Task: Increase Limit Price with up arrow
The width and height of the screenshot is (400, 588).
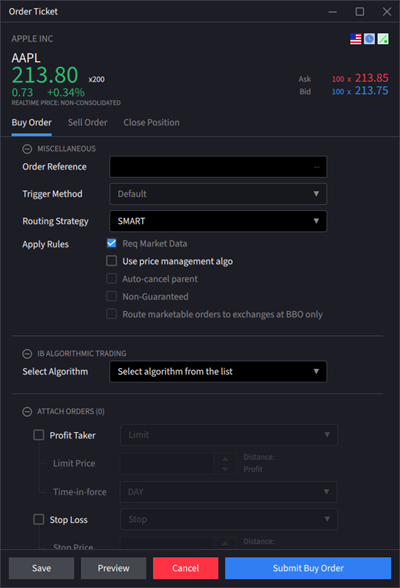Action: click(225, 459)
